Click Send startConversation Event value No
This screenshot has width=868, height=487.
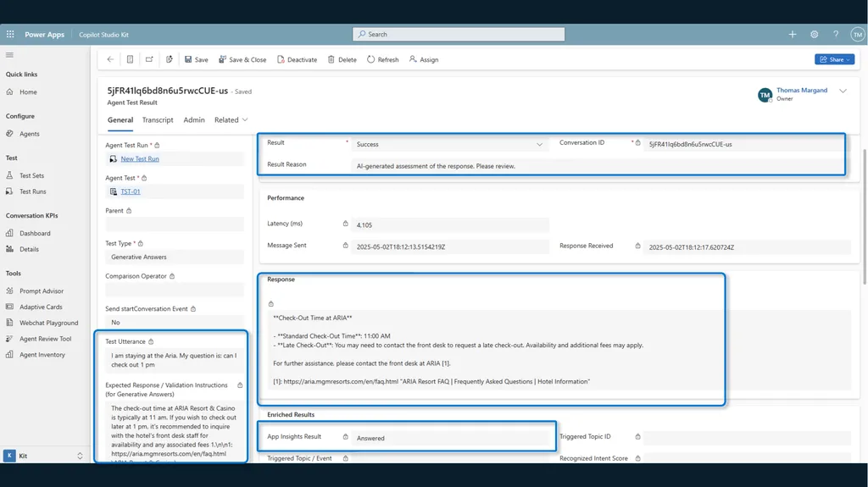pos(175,322)
